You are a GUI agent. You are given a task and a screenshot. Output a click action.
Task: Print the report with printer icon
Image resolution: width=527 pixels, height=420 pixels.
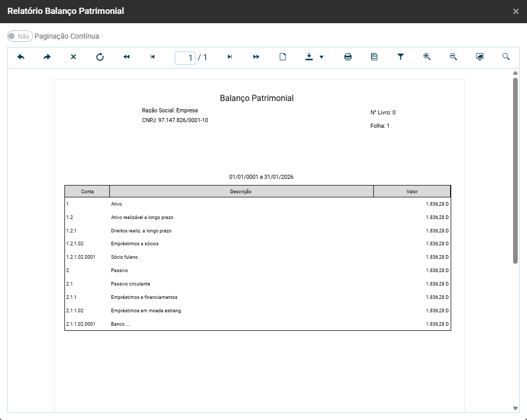(x=348, y=57)
